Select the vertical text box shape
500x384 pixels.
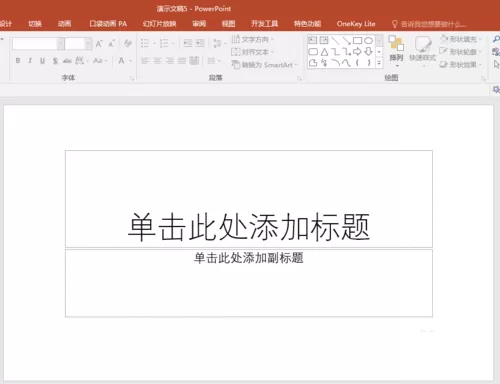click(x=324, y=41)
